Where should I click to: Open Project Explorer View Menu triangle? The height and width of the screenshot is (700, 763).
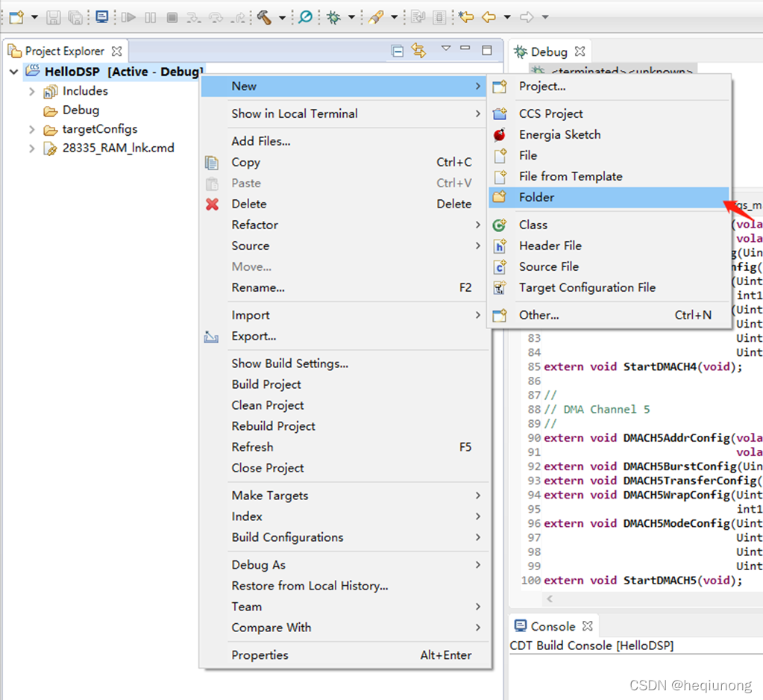click(x=446, y=49)
